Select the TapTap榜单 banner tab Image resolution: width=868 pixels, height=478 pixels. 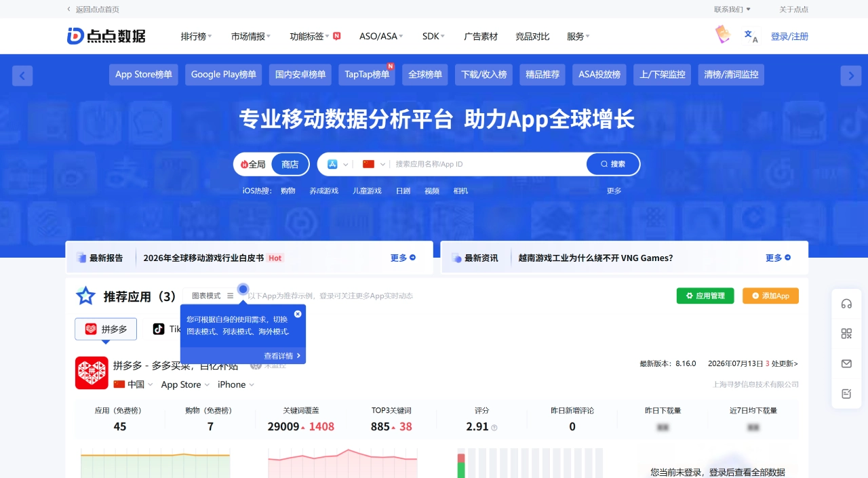coord(367,75)
